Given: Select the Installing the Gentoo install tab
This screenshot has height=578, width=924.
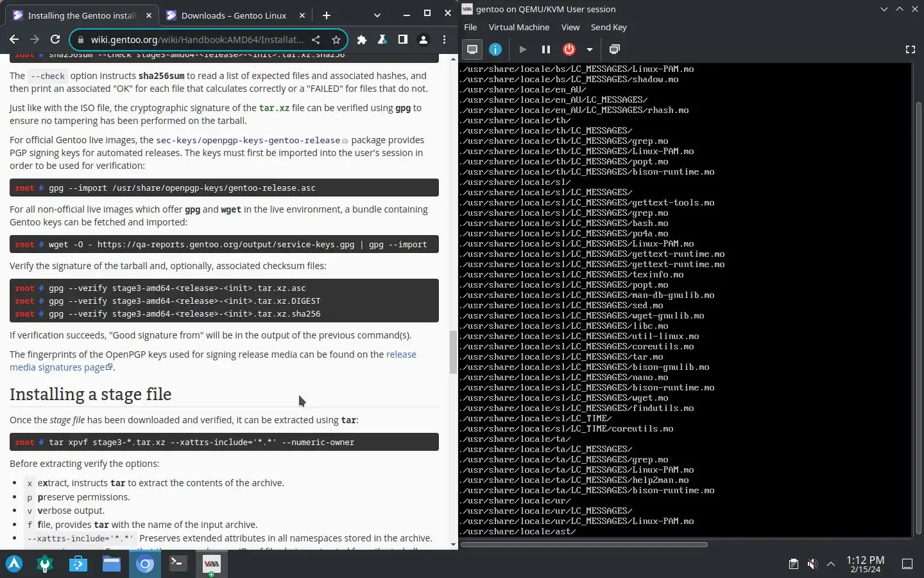Looking at the screenshot, I should coord(82,15).
